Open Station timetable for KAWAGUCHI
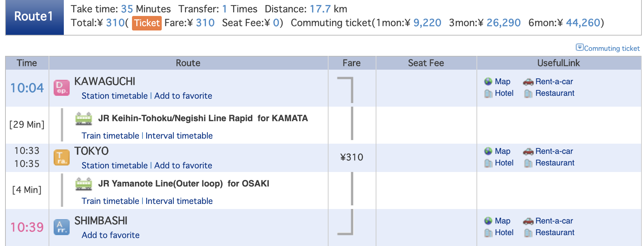Image resolution: width=644 pixels, height=246 pixels. point(115,96)
